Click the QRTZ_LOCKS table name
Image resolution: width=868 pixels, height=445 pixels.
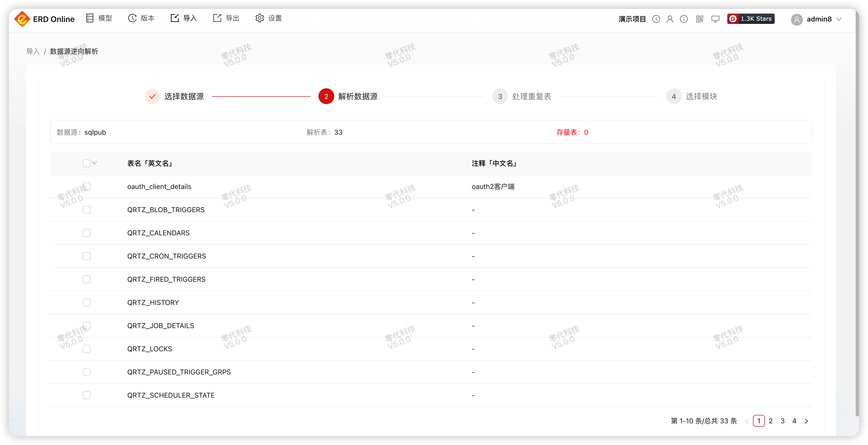[x=150, y=349]
